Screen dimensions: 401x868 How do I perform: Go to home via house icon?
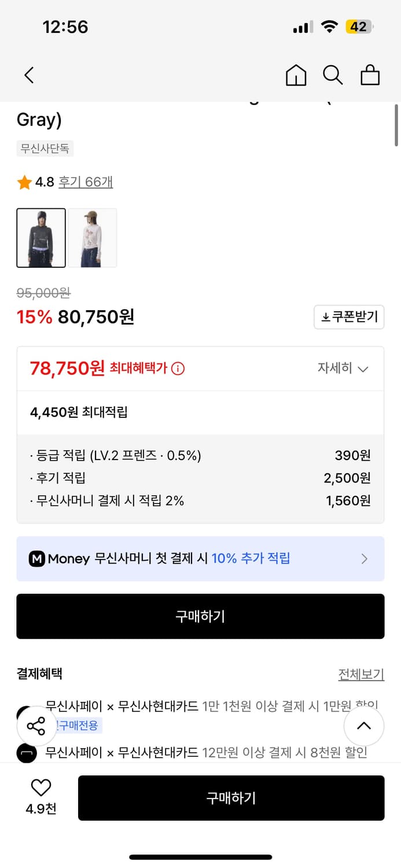point(296,75)
